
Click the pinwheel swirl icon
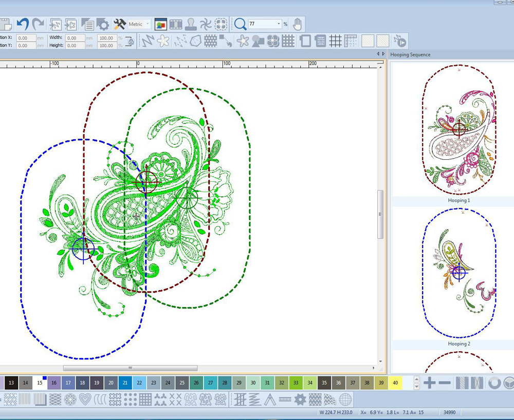(206, 24)
